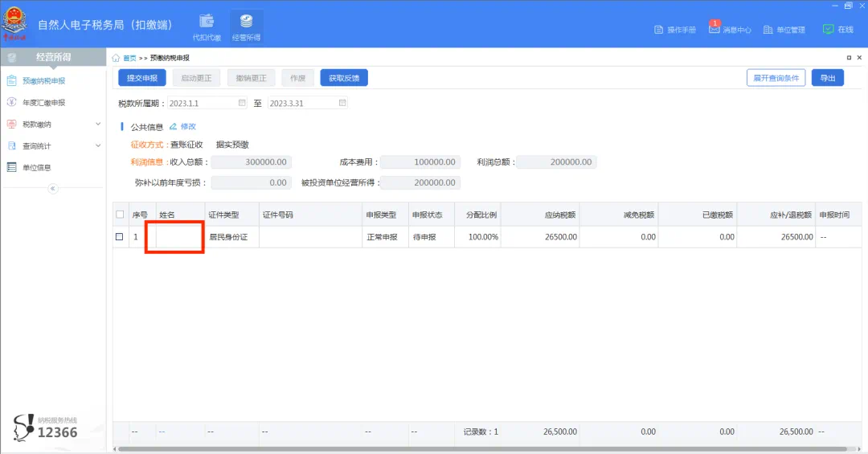868x454 pixels.
Task: Open 操作手册 from the top bar
Action: tap(675, 30)
